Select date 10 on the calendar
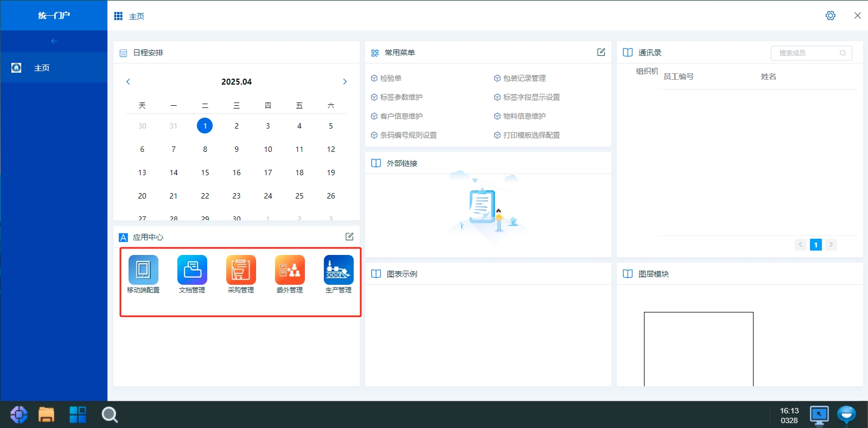The width and height of the screenshot is (868, 428). 268,149
